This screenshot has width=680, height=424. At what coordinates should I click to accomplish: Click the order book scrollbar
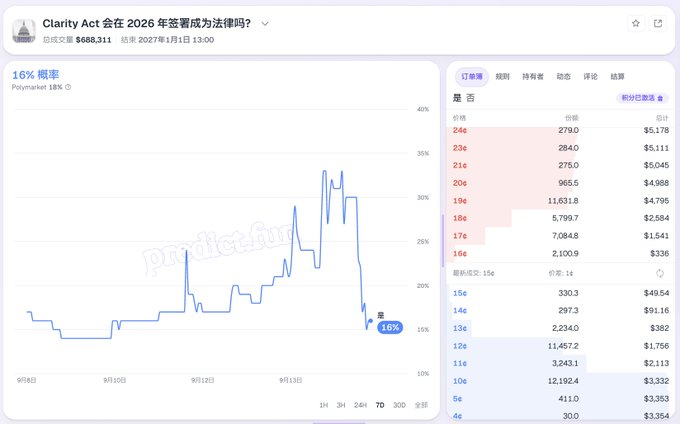click(x=443, y=241)
